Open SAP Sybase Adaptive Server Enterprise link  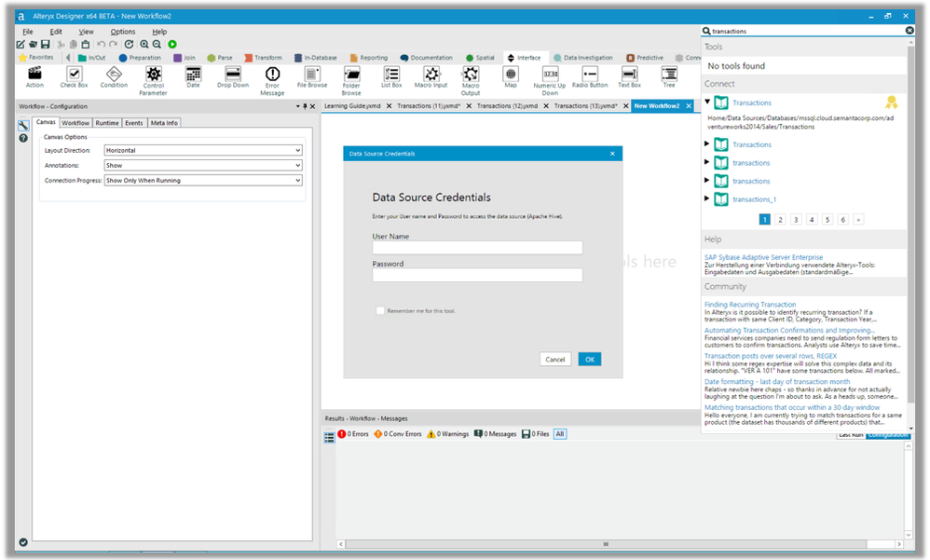pos(763,257)
